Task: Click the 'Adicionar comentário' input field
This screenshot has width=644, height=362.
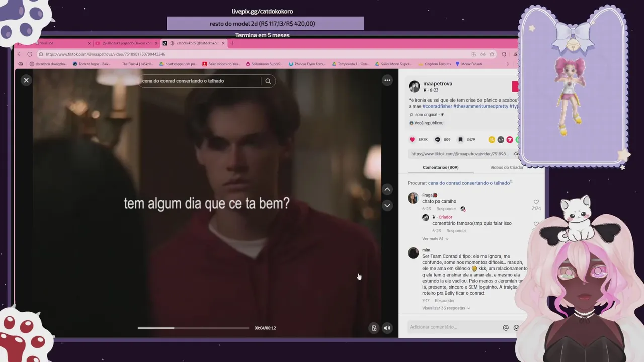Action: [454, 327]
